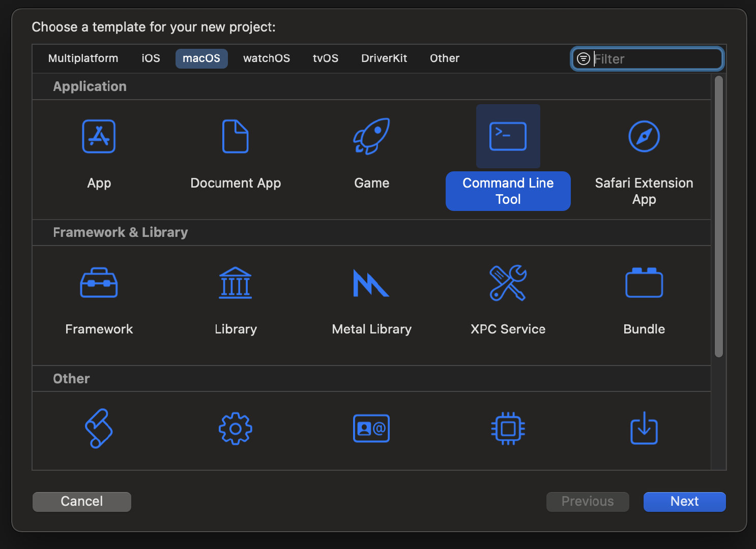
Task: Select the macOS platform tab
Action: [201, 58]
